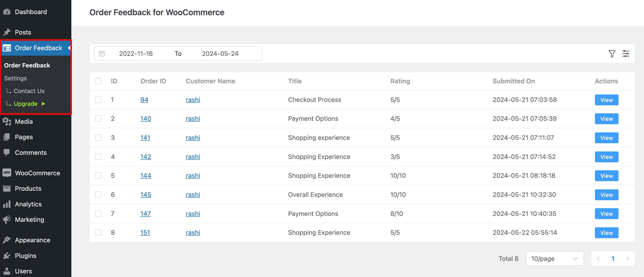Collapse the Order Feedback menu arrow
644x277 pixels.
(69, 48)
